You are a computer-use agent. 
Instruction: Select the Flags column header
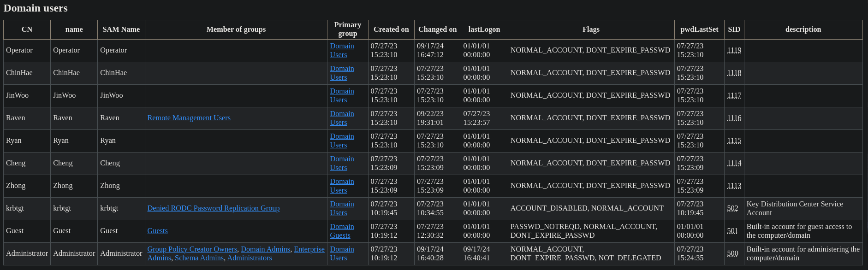point(591,29)
